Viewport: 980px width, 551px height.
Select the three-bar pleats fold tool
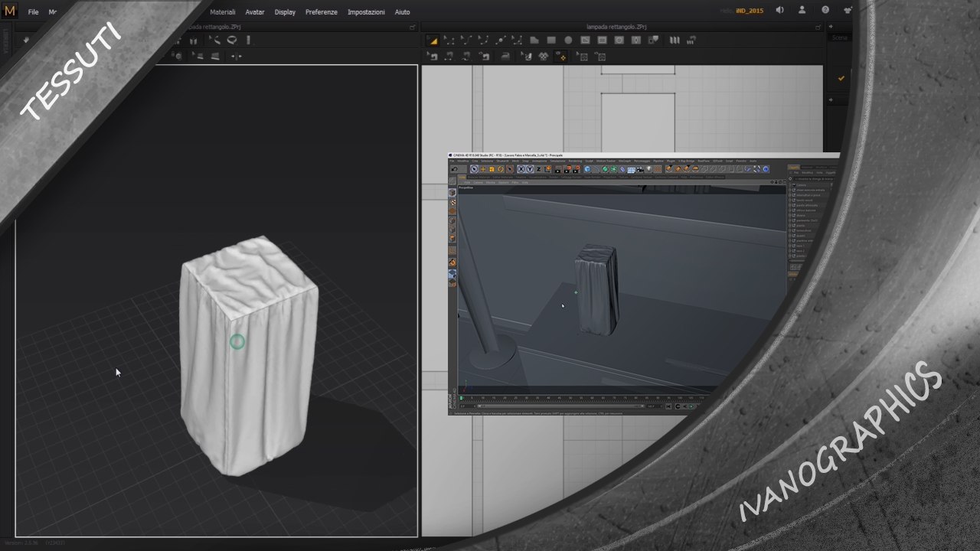tap(675, 41)
